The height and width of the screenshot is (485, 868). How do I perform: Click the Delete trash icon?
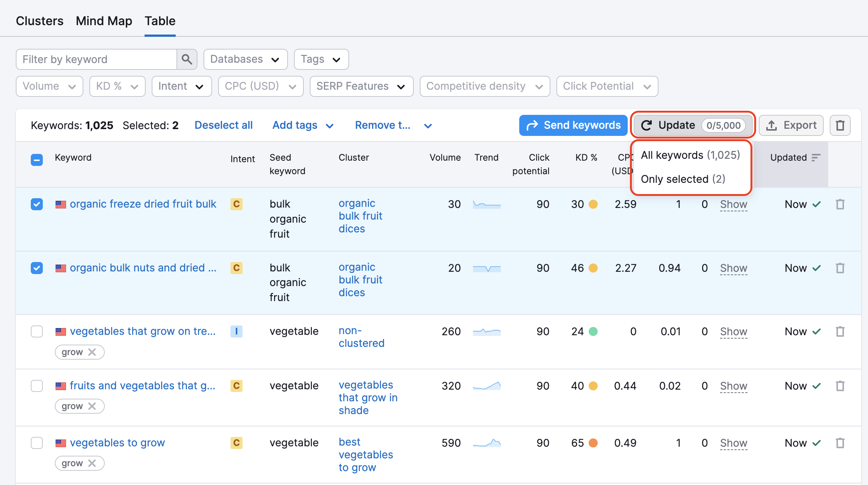click(x=840, y=125)
